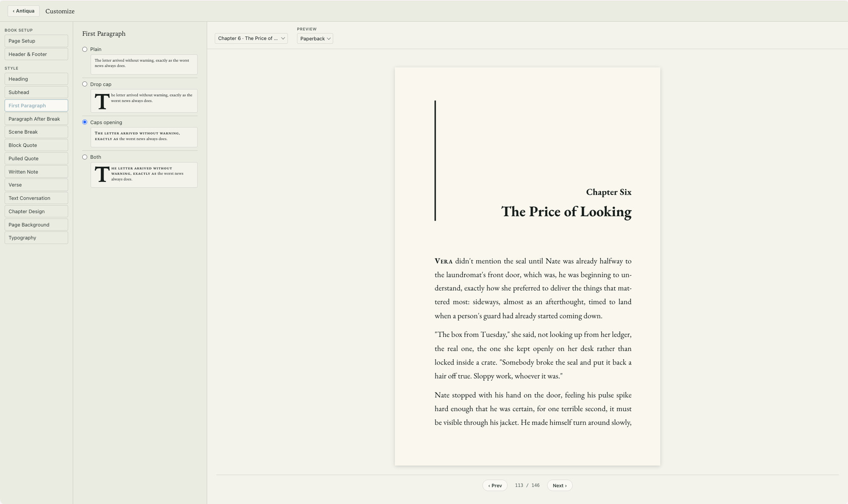Select the Drop cap radio option
The width and height of the screenshot is (848, 504).
coord(85,84)
